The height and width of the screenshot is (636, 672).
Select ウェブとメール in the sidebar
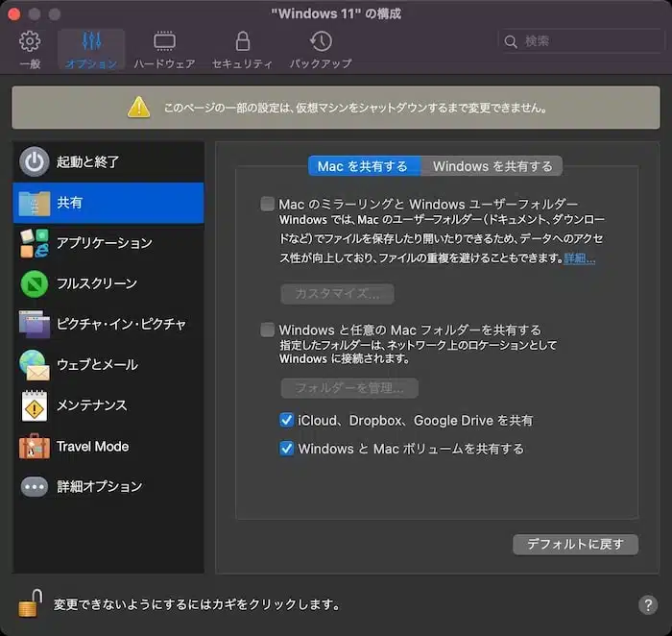point(108,365)
